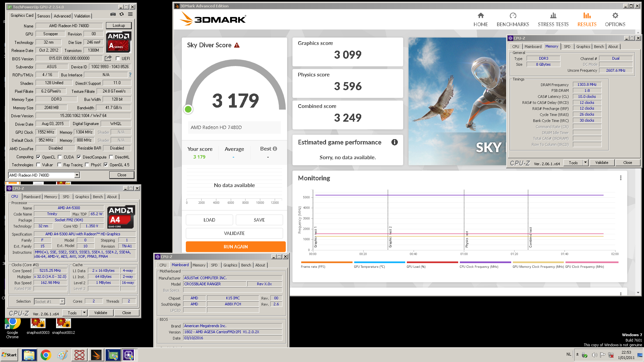This screenshot has width=644, height=362.
Task: Switch to 3DMark via taskbar icon
Action: (96, 355)
